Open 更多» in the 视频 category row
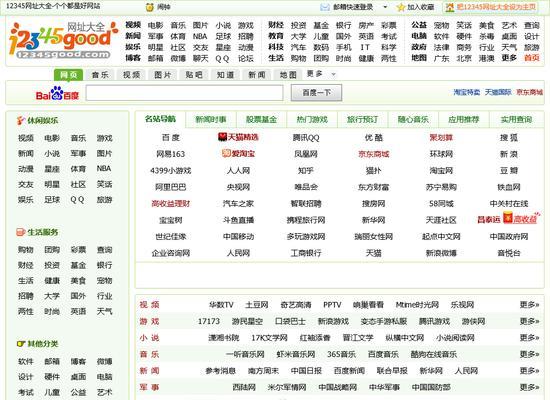550x400 pixels. click(529, 305)
